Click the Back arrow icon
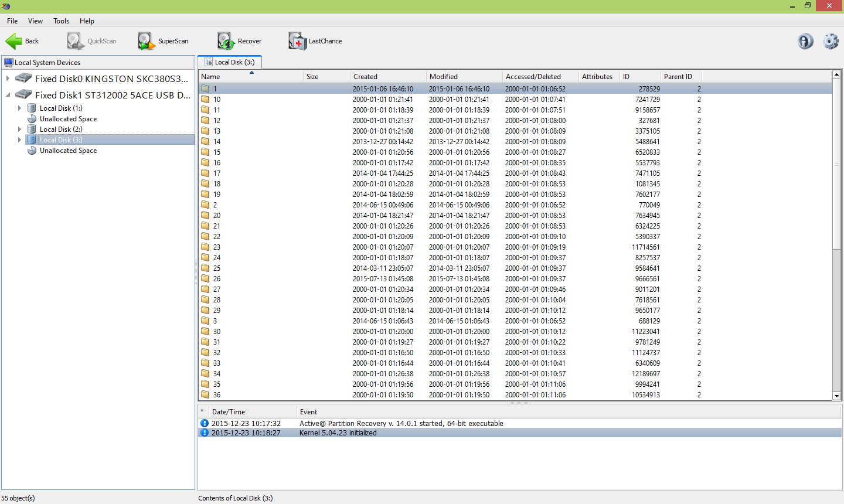 point(14,41)
